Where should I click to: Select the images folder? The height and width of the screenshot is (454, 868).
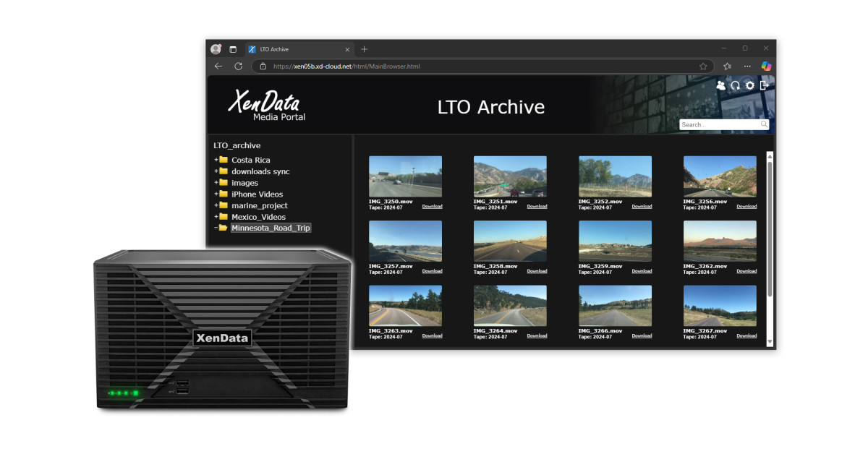pyautogui.click(x=244, y=183)
